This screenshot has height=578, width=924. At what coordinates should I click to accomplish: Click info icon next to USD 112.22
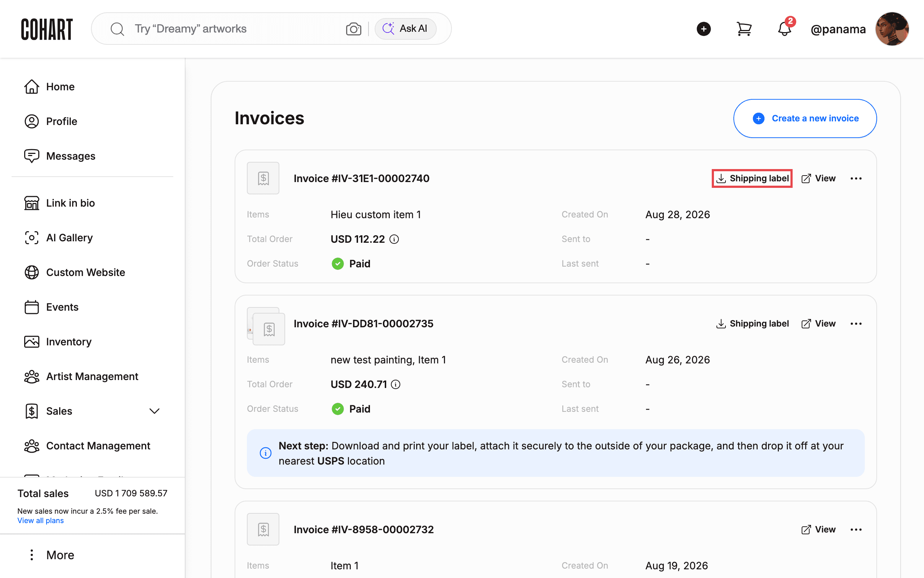point(394,239)
